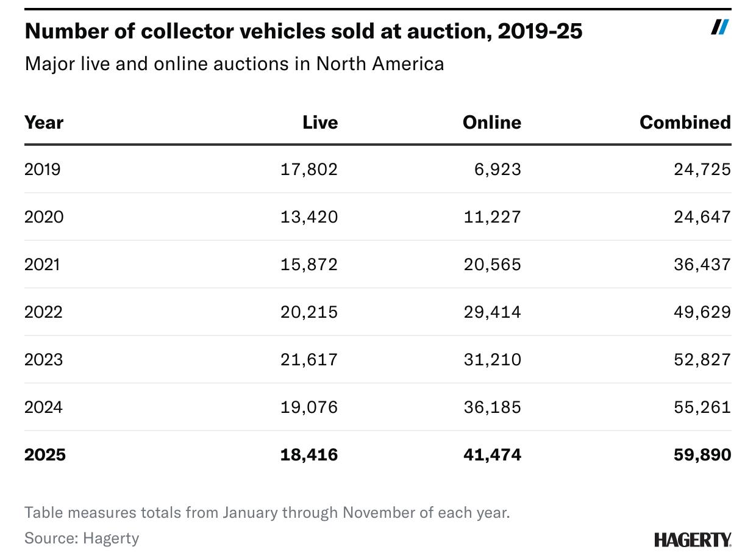Select the Year column header
The width and height of the screenshot is (756, 555).
[44, 123]
